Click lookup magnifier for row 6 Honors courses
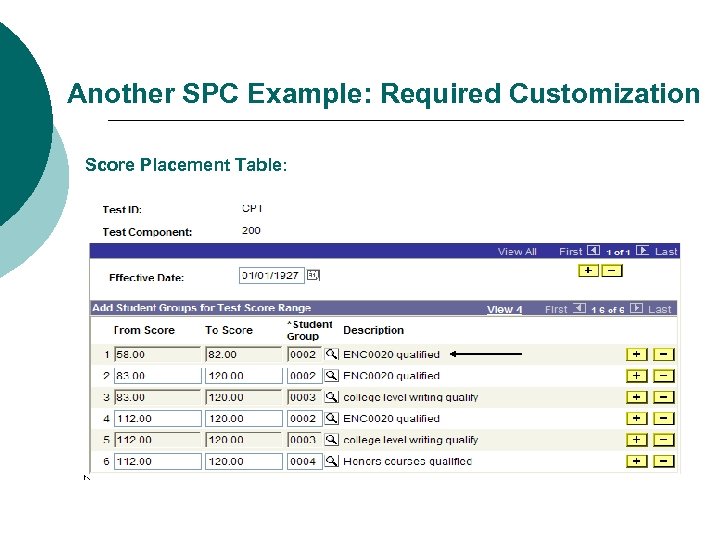The width and height of the screenshot is (720, 540). coord(332,461)
